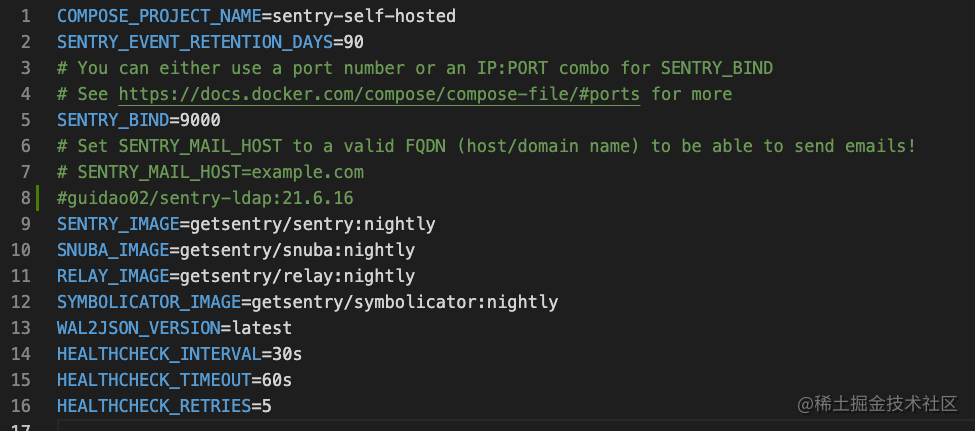Place cursor at value 90

(354, 42)
